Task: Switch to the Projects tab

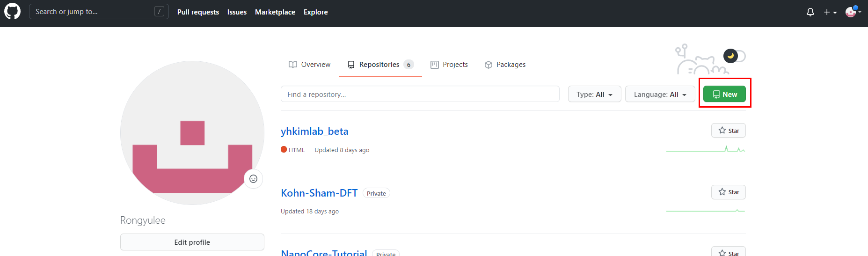Action: [x=449, y=65]
